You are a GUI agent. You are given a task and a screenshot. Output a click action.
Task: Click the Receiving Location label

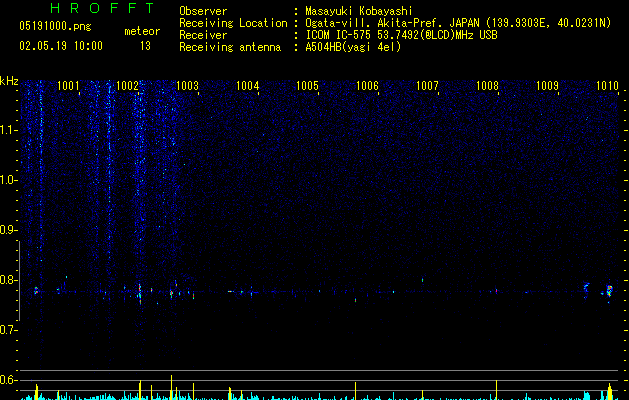[x=233, y=23]
